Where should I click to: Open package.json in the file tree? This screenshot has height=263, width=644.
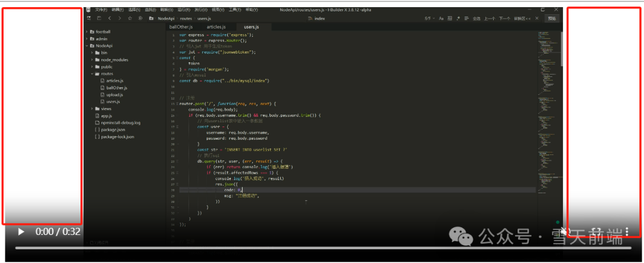pyautogui.click(x=112, y=129)
